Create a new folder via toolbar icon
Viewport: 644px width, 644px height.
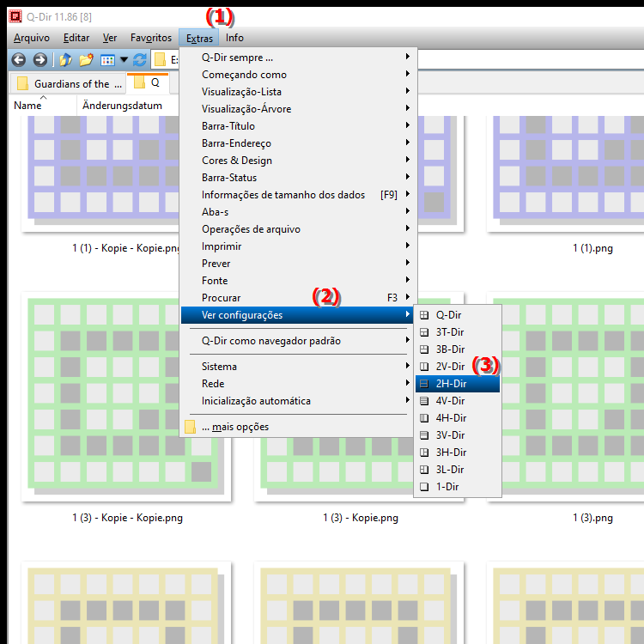(86, 60)
